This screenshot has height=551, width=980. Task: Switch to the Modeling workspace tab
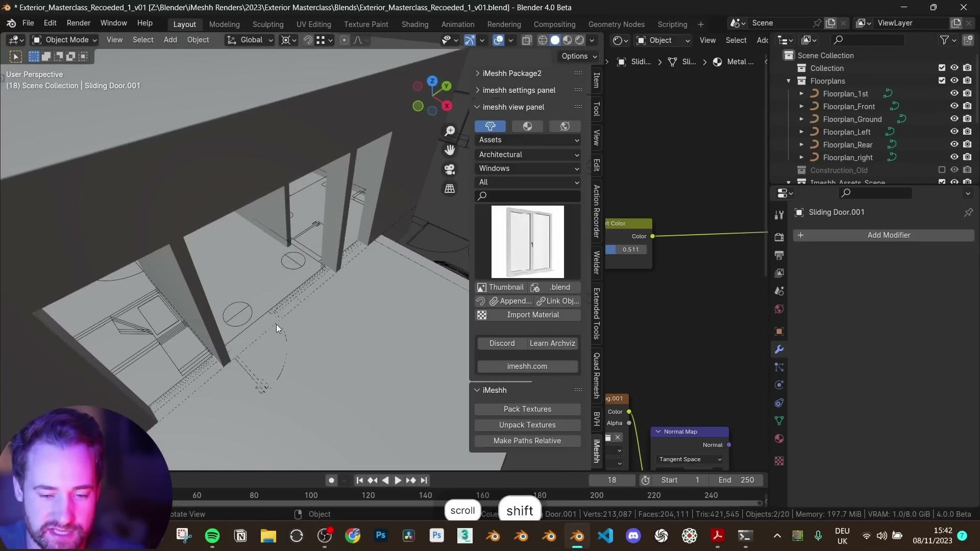(x=224, y=24)
